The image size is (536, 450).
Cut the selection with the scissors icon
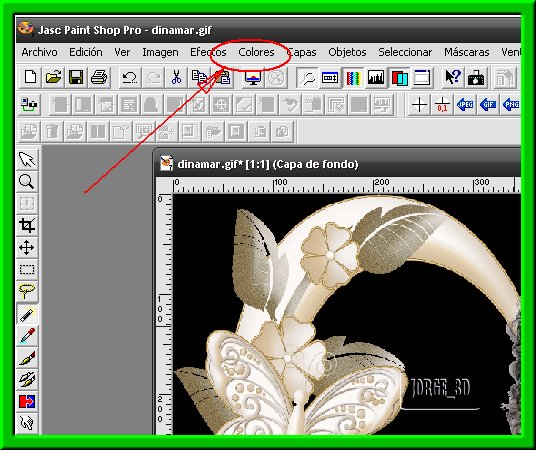click(176, 77)
